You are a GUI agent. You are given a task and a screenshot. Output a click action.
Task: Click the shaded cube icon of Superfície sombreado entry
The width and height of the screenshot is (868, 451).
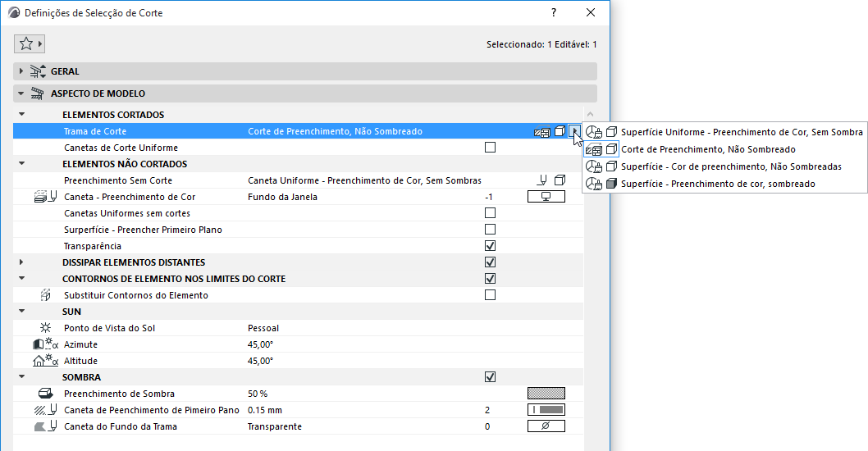(612, 184)
